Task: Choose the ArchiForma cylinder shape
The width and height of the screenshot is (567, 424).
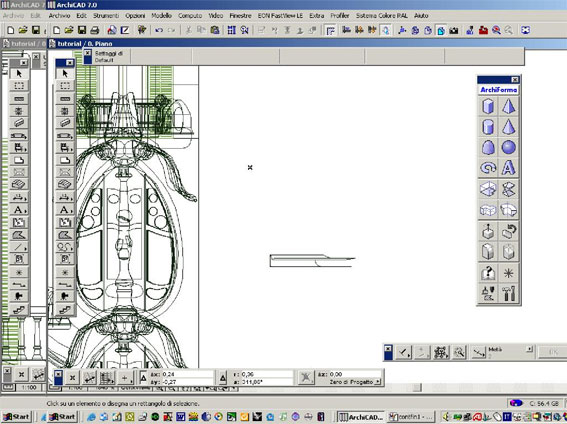Action: [x=488, y=127]
